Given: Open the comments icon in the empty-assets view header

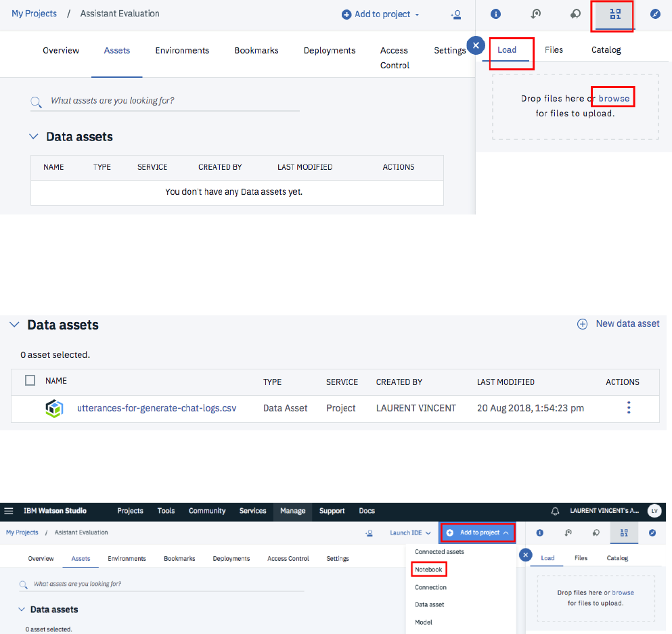Looking at the screenshot, I should pyautogui.click(x=576, y=14).
